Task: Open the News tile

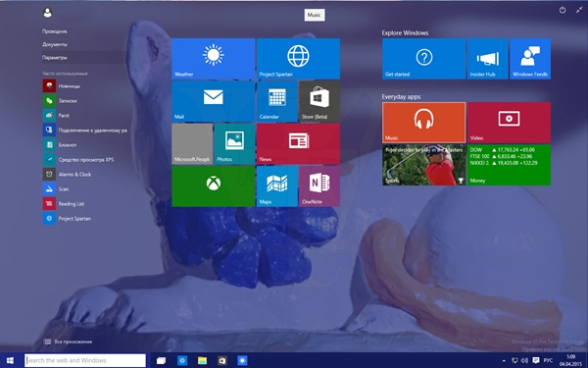Action: pos(298,144)
